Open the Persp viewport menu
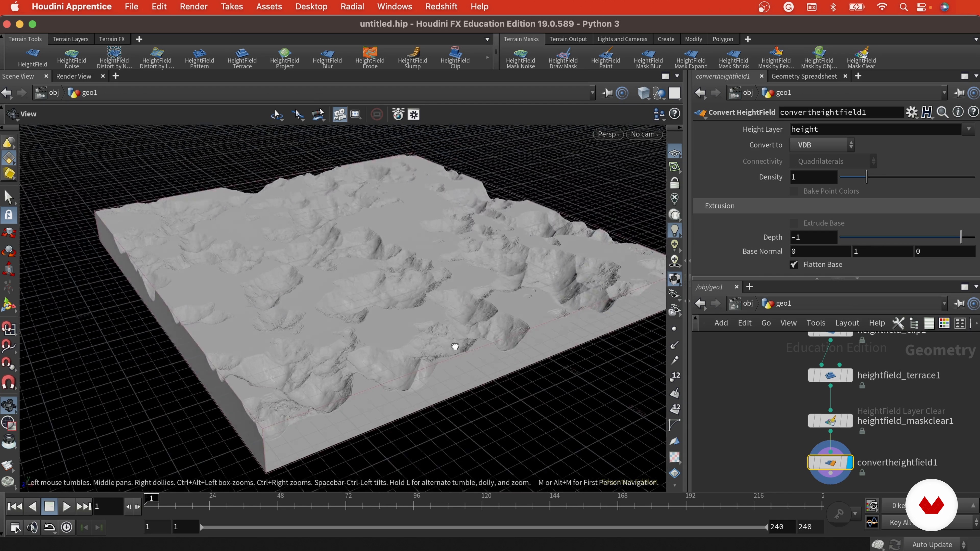 [608, 134]
